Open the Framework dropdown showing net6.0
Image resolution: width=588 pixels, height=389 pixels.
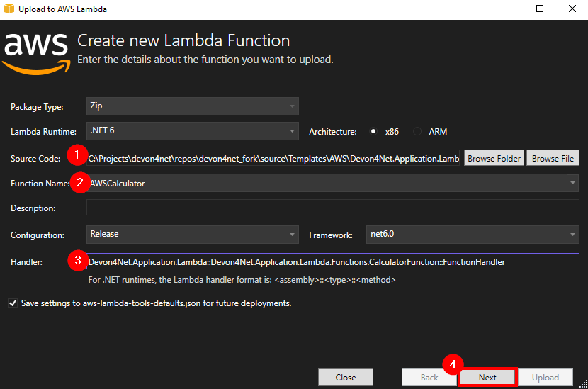[x=473, y=235]
